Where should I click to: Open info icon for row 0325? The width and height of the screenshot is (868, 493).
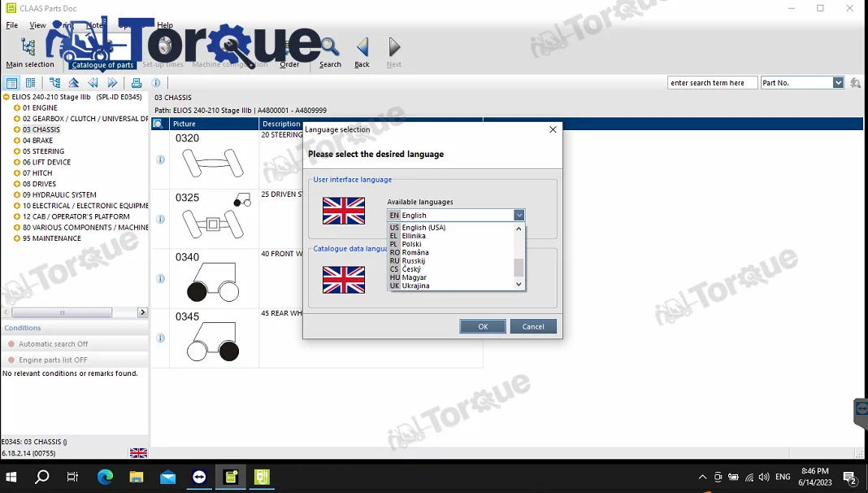point(161,219)
